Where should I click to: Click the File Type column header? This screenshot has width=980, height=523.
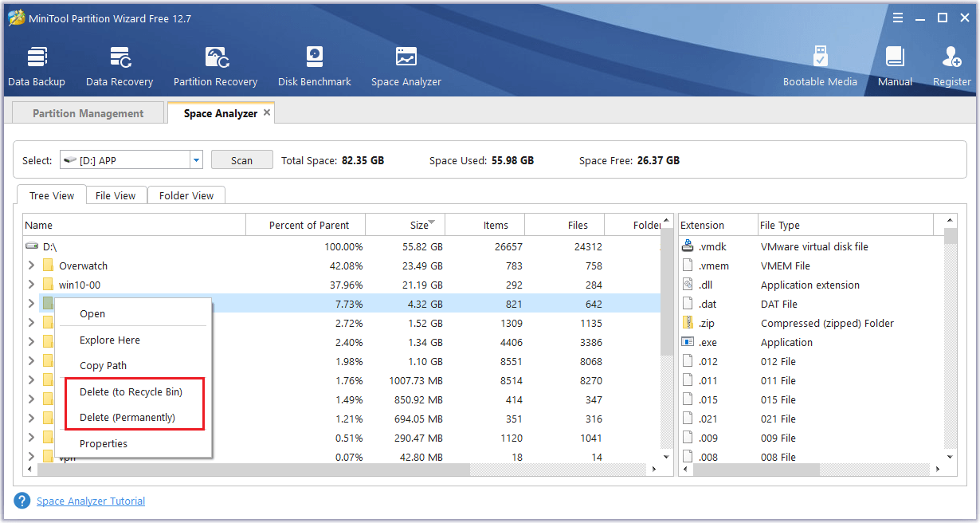coord(845,225)
